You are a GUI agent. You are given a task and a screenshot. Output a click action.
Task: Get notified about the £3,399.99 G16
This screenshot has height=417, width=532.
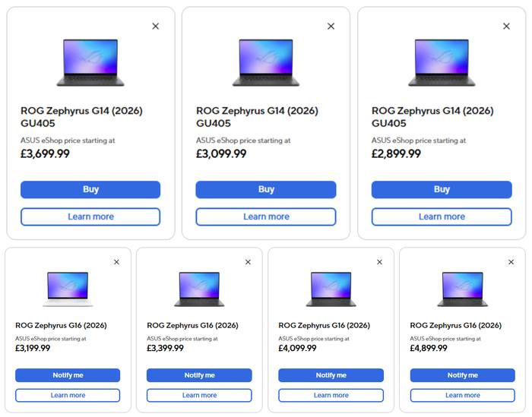(x=199, y=375)
